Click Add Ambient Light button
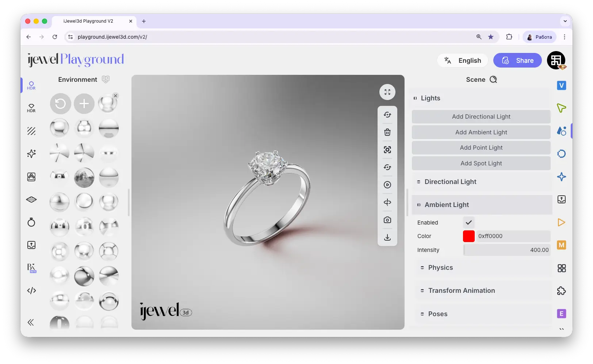 click(481, 133)
